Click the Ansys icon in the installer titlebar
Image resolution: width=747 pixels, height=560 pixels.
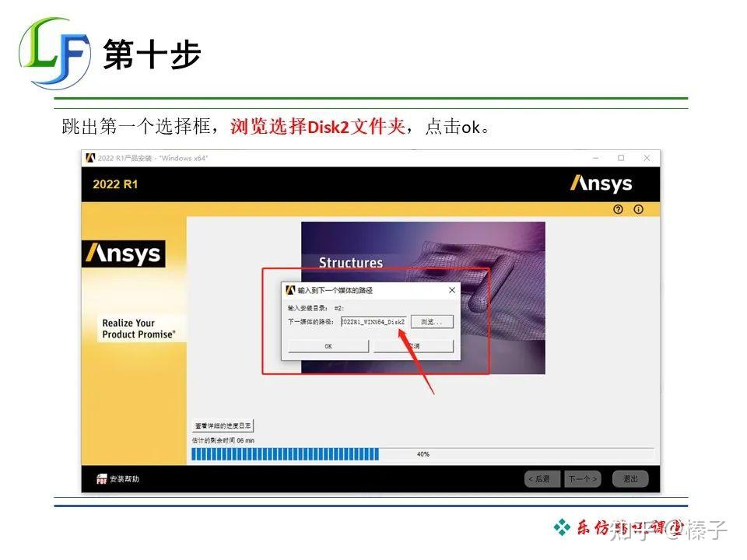point(91,159)
